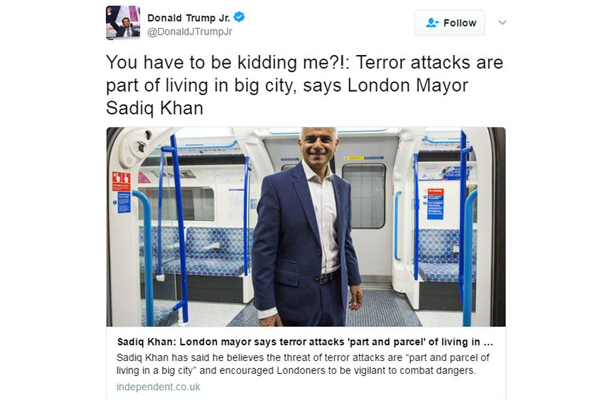Click the Donald Trump Jr. display name
Screen dimensions: 600x400
tap(189, 18)
